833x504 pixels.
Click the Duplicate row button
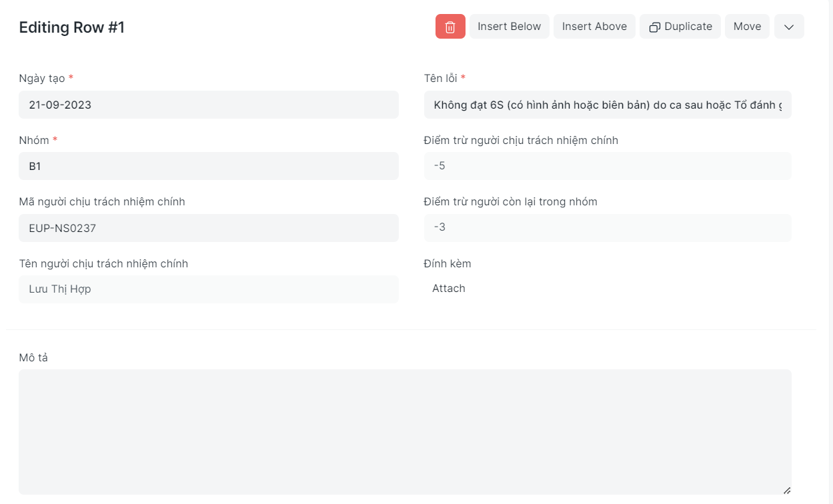pyautogui.click(x=680, y=27)
